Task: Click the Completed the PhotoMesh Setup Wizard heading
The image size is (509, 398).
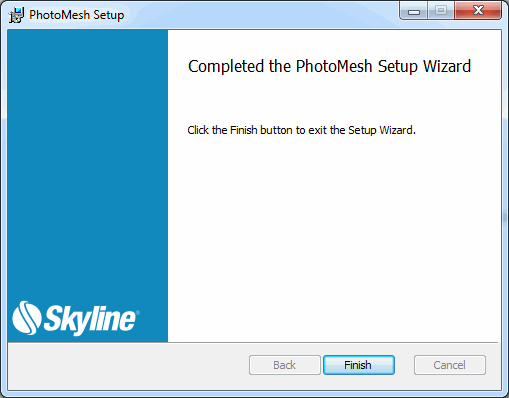Action: [x=329, y=66]
